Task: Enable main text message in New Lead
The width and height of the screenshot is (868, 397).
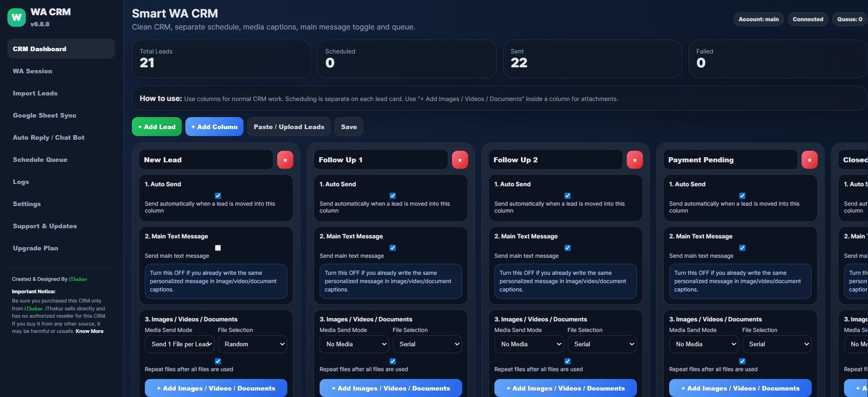Action: tap(218, 248)
